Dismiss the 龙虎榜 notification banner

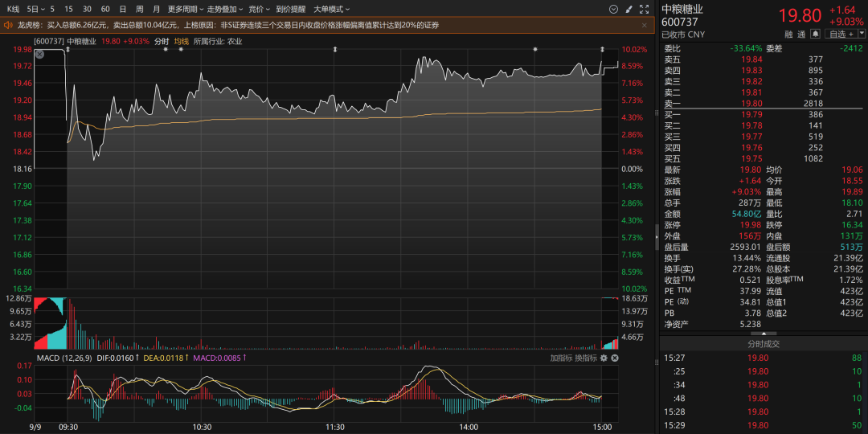point(644,25)
